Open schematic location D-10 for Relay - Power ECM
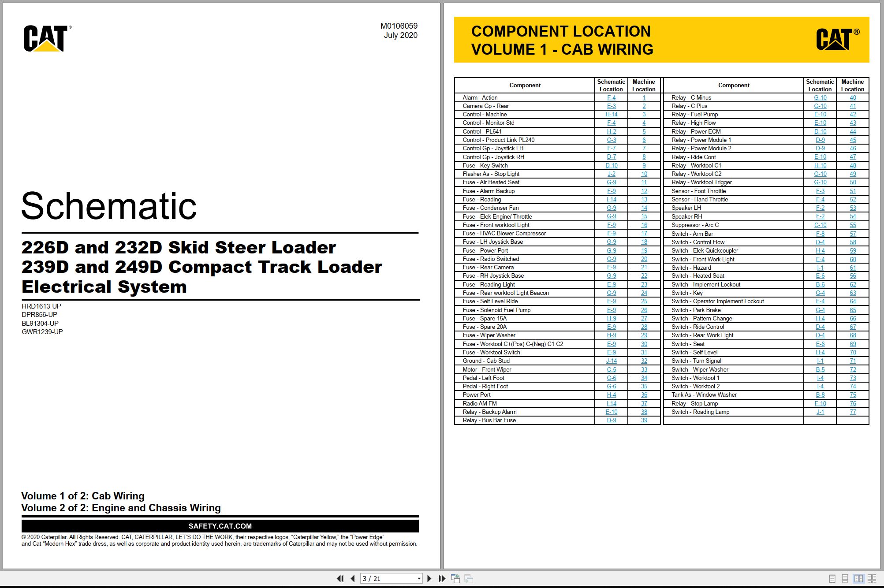 820,132
